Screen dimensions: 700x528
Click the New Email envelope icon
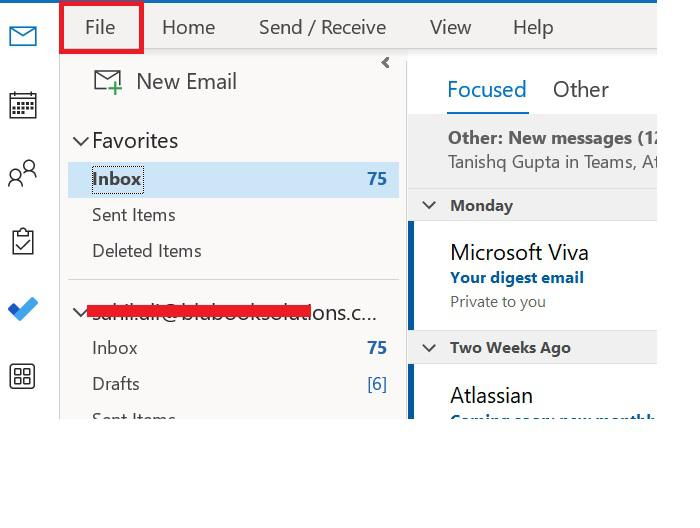point(108,82)
